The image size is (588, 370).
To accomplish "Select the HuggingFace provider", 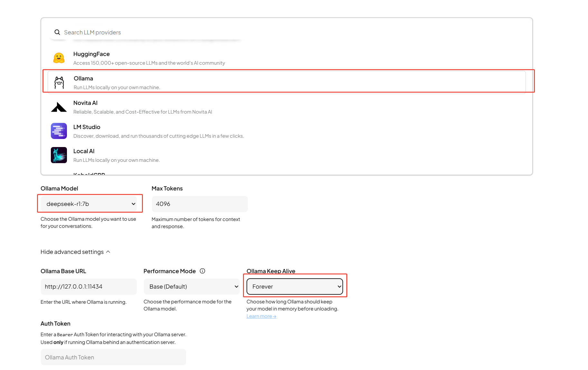I will (286, 58).
